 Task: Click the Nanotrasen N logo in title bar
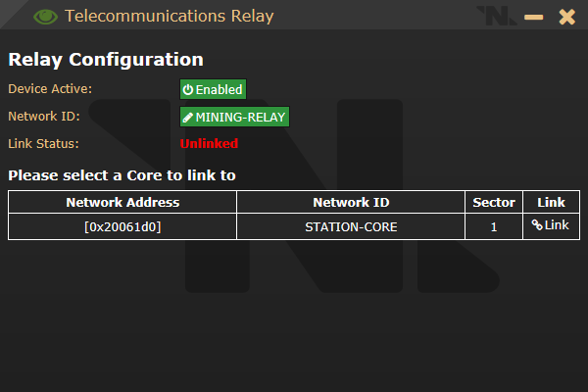[497, 16]
